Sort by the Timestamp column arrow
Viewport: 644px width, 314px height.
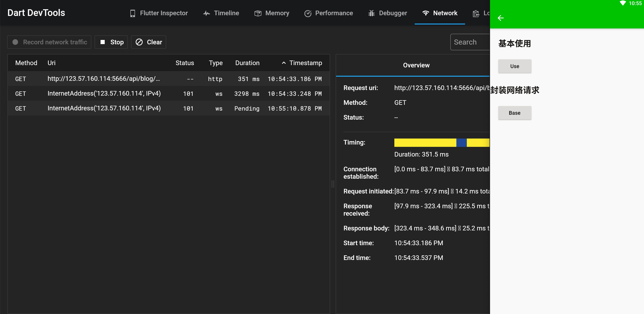(284, 63)
